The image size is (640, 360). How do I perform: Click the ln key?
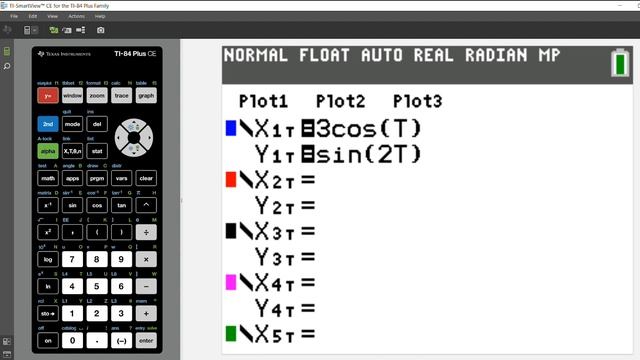click(x=48, y=287)
